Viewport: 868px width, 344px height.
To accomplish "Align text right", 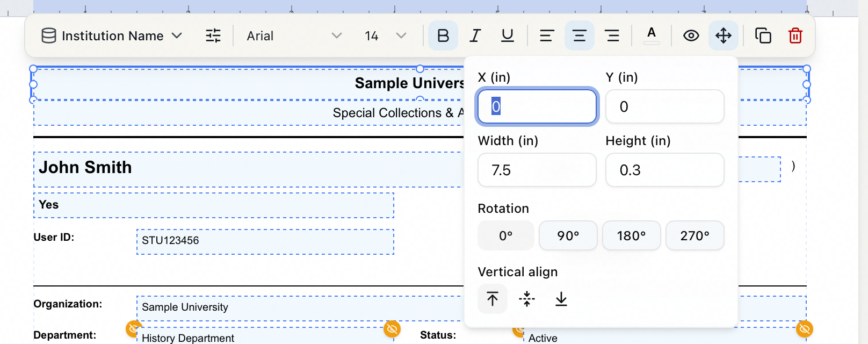I will pos(612,36).
